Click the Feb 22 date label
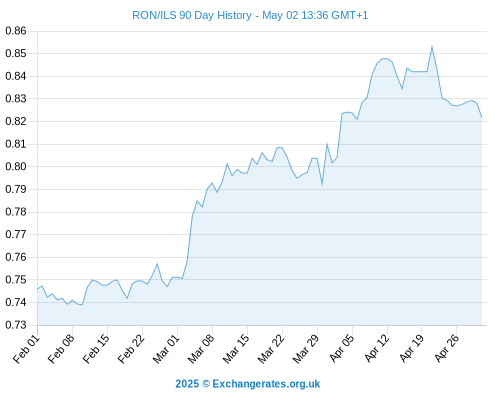 (x=131, y=349)
